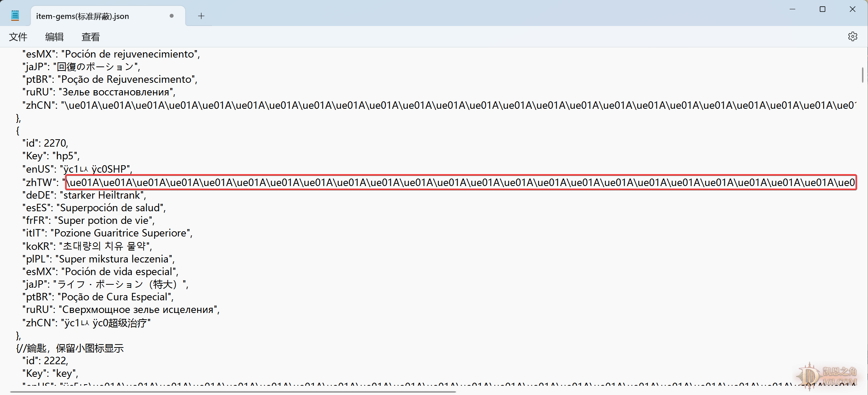Image resolution: width=868 pixels, height=395 pixels.
Task: Click the vertical scrollbar thumb
Action: point(863,75)
